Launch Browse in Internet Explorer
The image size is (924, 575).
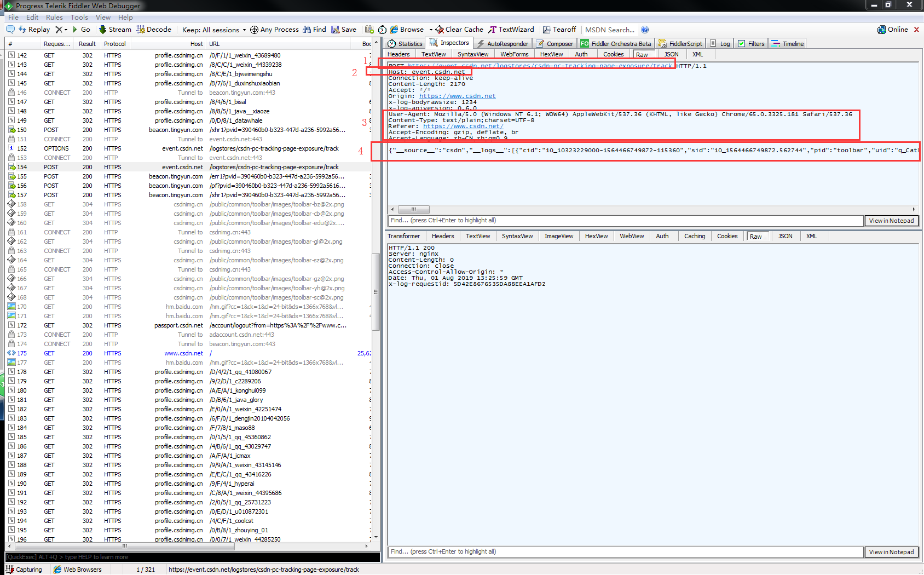tap(407, 30)
